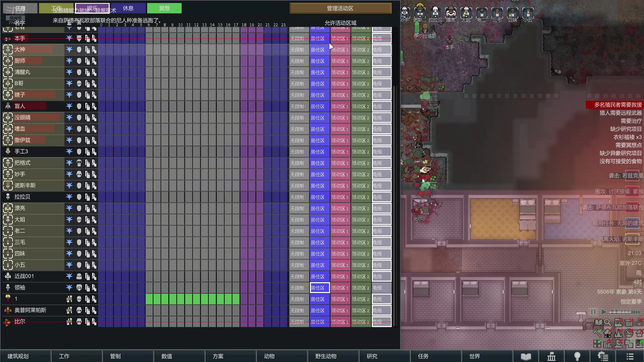Assign 盲人 to the 龟缩 area
The image size is (644, 362).
(x=382, y=107)
